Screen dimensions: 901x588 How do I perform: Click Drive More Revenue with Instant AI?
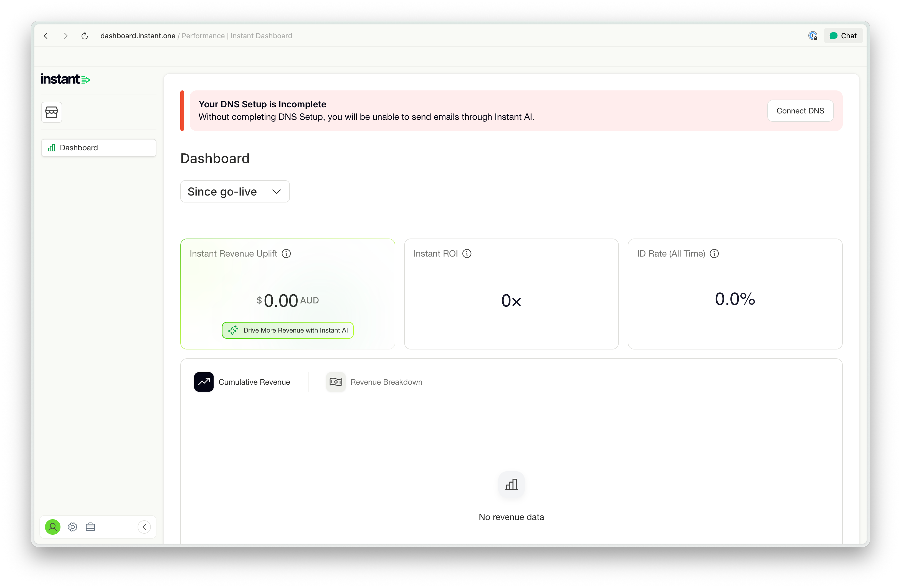click(288, 330)
